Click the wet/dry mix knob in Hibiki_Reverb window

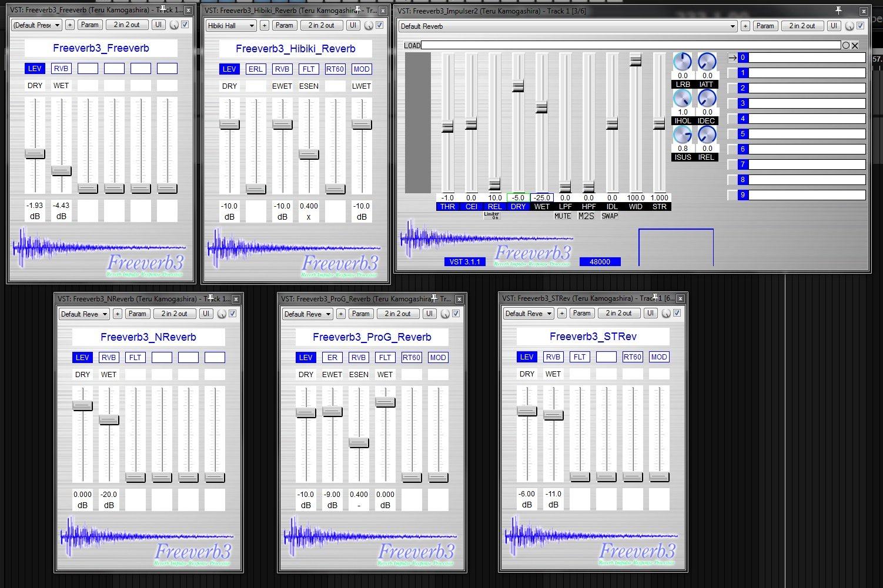[369, 25]
